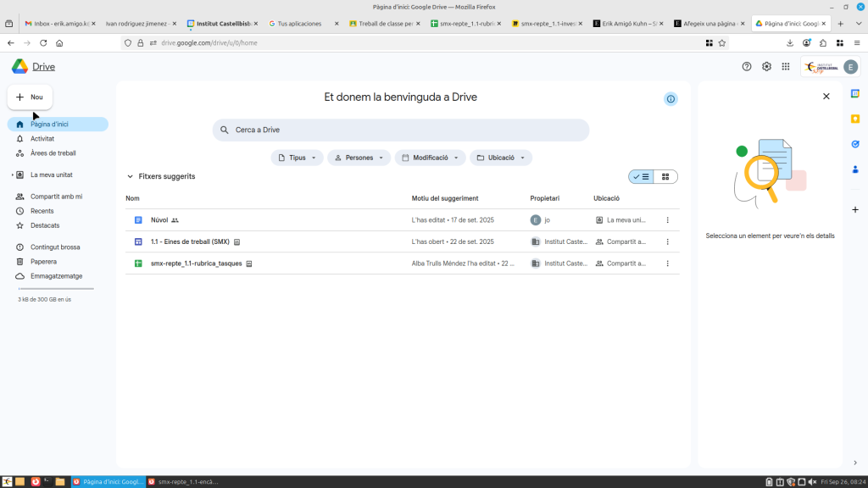Open Contacts in the side panel
868x488 pixels.
(855, 169)
